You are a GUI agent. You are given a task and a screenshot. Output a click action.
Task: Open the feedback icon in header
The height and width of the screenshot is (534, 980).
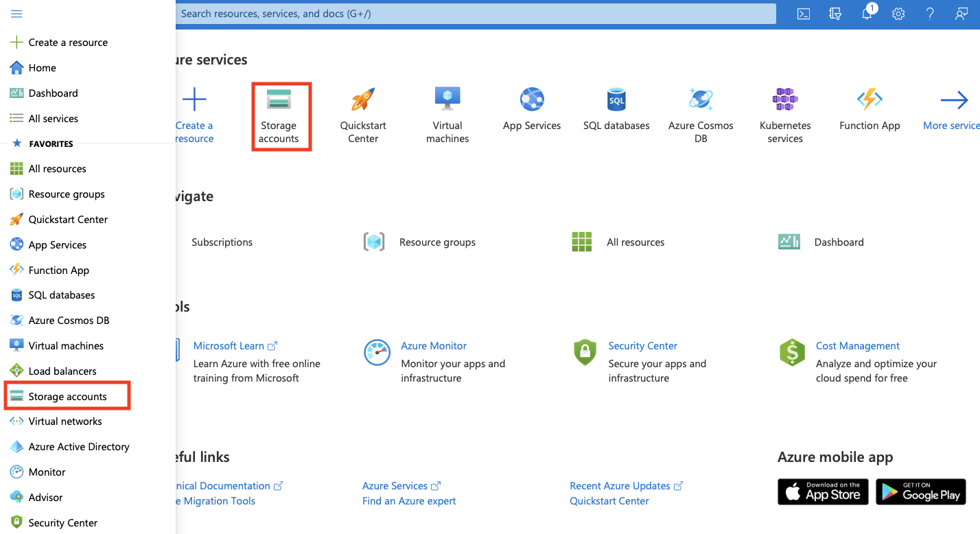click(x=961, y=14)
